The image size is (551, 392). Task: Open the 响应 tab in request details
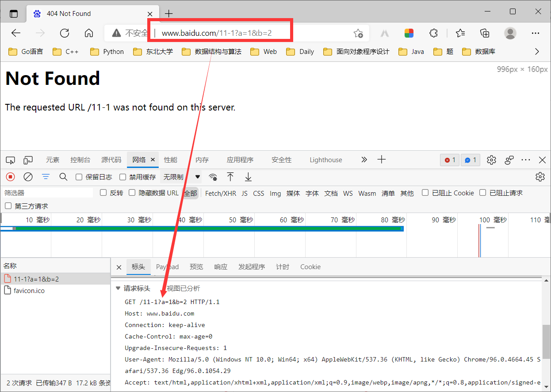[x=221, y=267]
